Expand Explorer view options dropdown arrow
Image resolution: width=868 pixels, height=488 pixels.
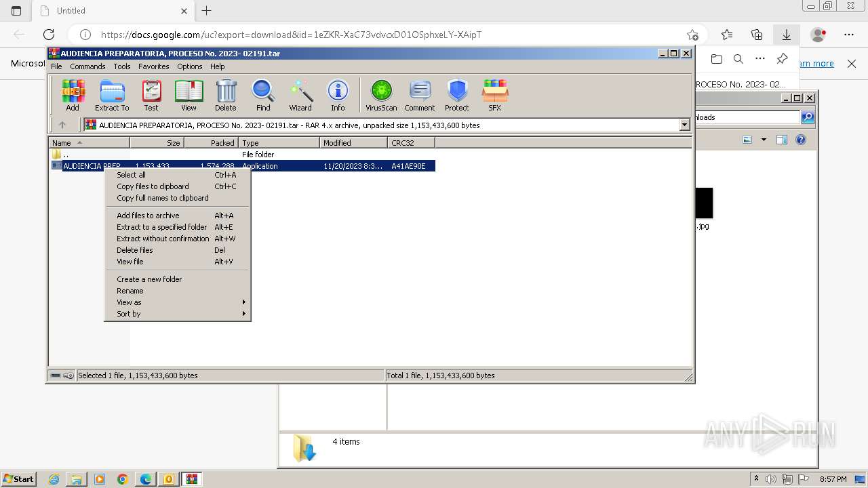point(764,140)
